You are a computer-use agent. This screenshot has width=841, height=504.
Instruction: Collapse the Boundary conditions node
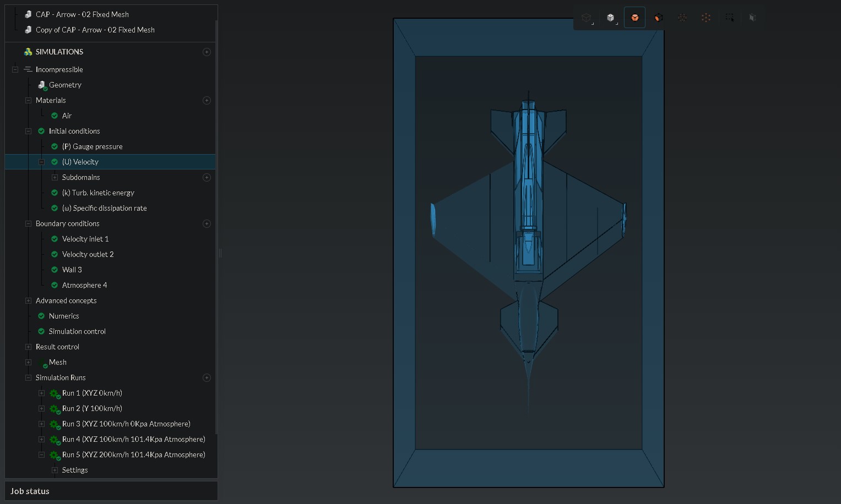pyautogui.click(x=28, y=223)
